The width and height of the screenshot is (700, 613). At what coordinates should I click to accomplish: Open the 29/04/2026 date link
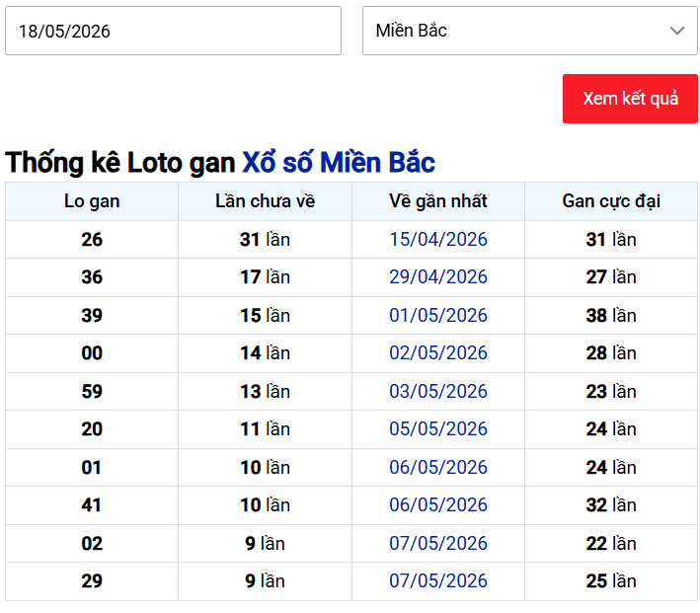[438, 276]
